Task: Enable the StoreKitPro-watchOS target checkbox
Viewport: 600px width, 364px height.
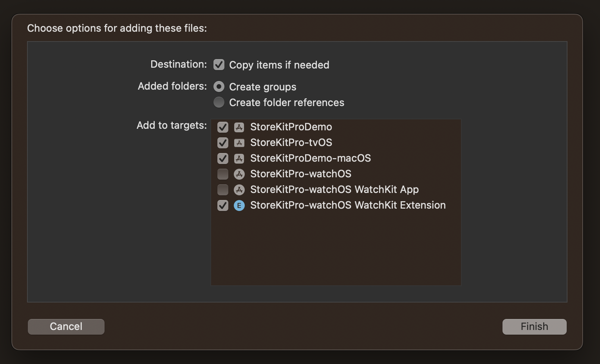Action: tap(223, 174)
